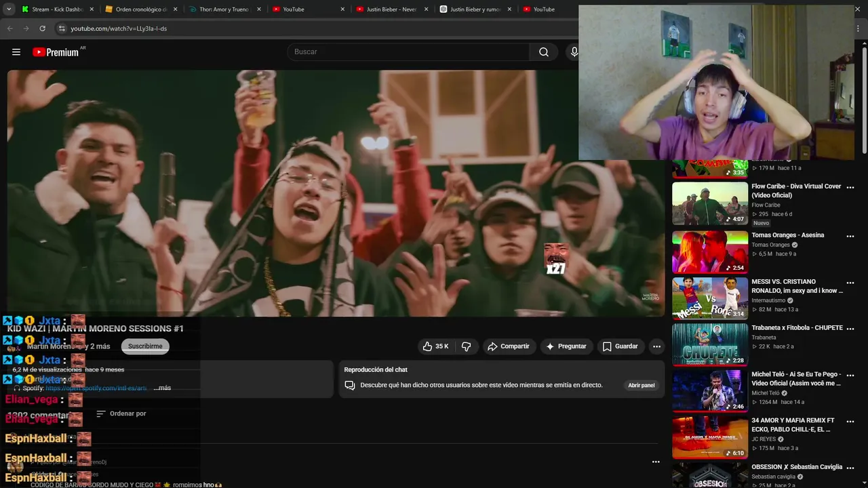Open the pinned comment's three-dot menu
The image size is (868, 488).
click(x=656, y=462)
